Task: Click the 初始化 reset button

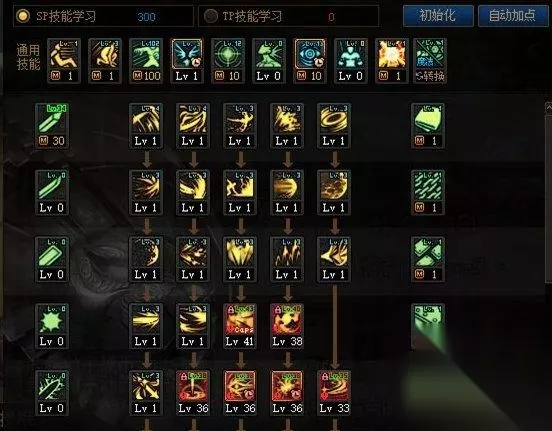Action: pyautogui.click(x=438, y=16)
